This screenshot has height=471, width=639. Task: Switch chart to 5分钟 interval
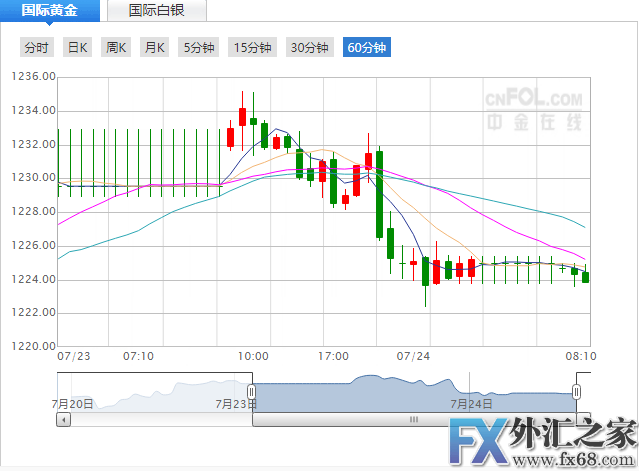199,47
